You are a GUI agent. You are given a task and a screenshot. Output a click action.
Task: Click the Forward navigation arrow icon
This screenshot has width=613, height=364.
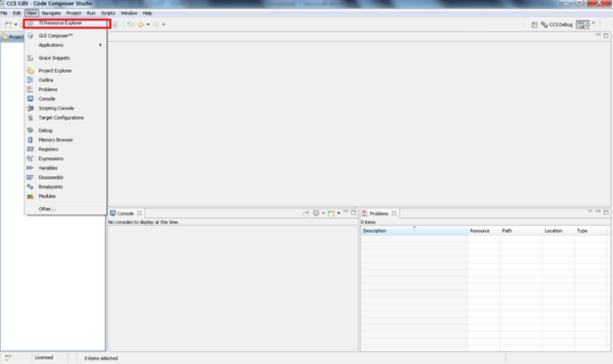point(156,25)
